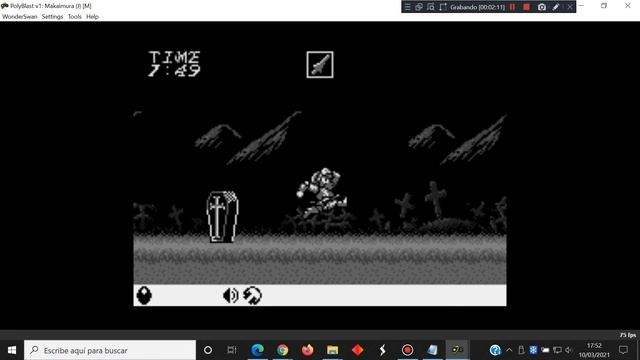
Task: Select the recorder pencil draw tool
Action: coord(556,7)
